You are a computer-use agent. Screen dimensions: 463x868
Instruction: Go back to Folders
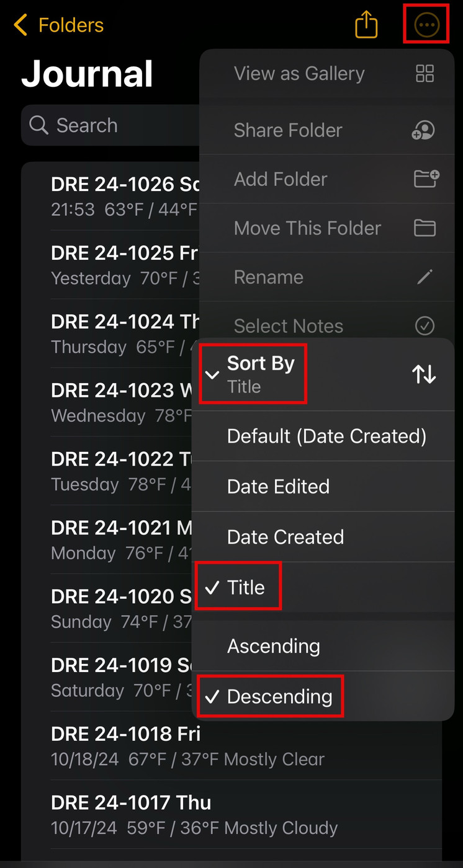point(59,25)
